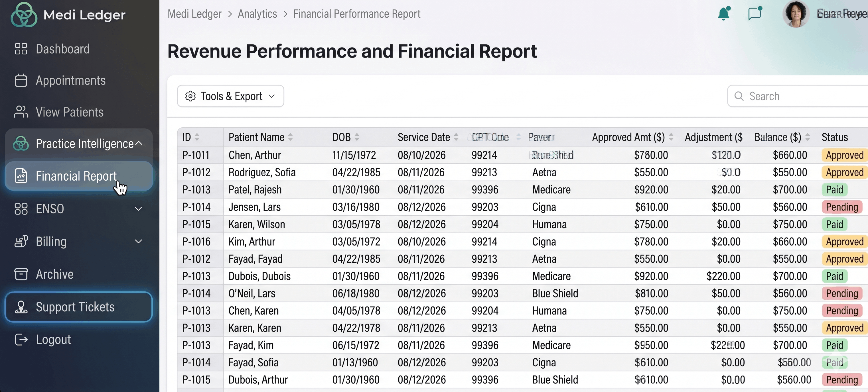This screenshot has height=392, width=868.
Task: Sort by Patient Name column arrows
Action: pyautogui.click(x=291, y=137)
